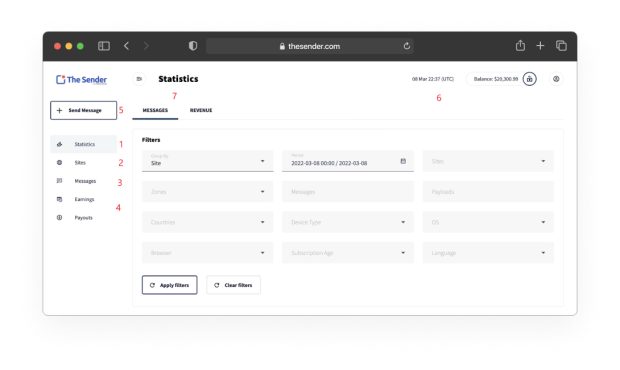Click the Payloads filter input field
The image size is (620, 370).
[488, 192]
